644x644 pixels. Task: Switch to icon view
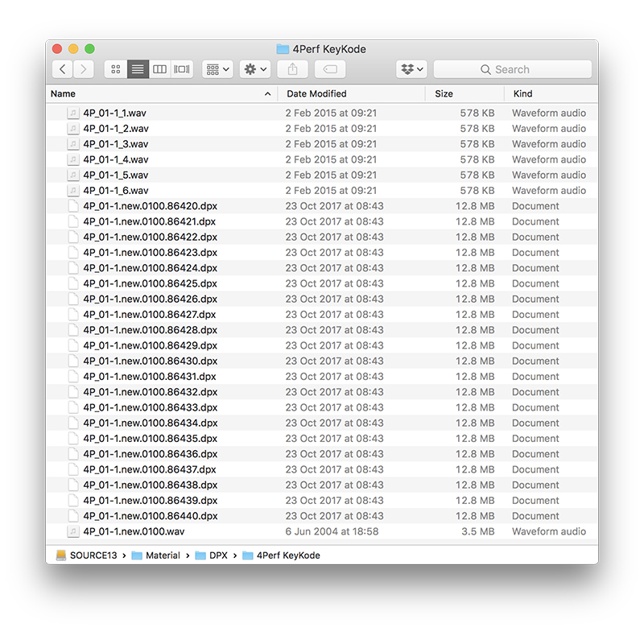coord(115,68)
